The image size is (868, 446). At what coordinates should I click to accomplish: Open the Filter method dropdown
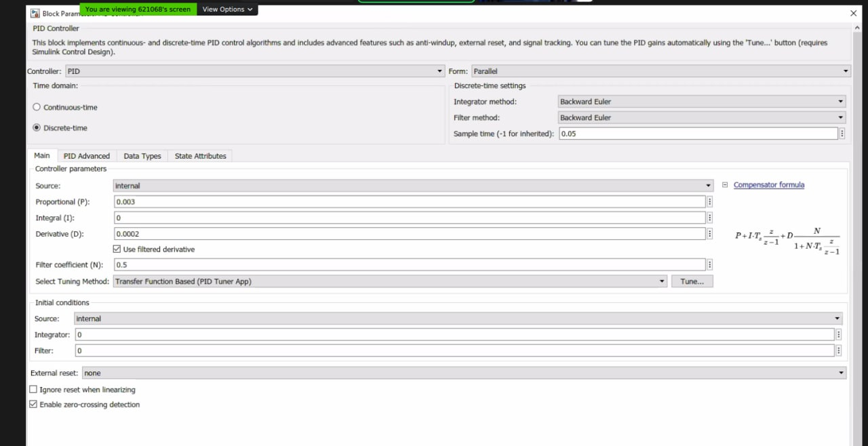pyautogui.click(x=702, y=117)
